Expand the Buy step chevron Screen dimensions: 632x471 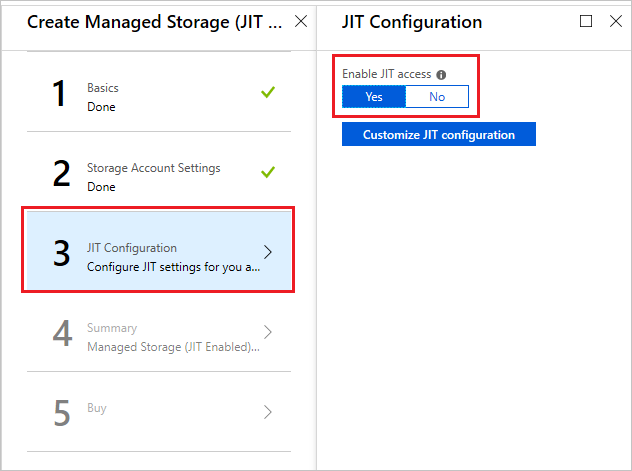(x=267, y=411)
